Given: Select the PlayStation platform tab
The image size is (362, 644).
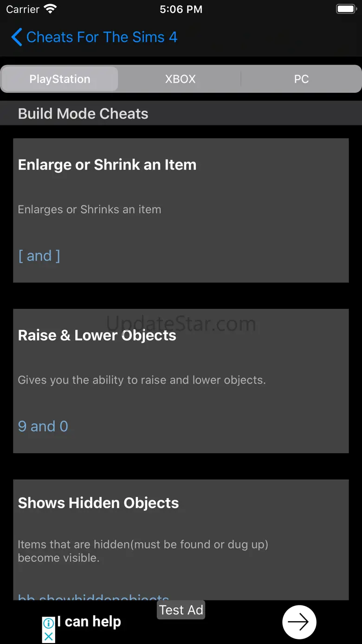Looking at the screenshot, I should (60, 79).
